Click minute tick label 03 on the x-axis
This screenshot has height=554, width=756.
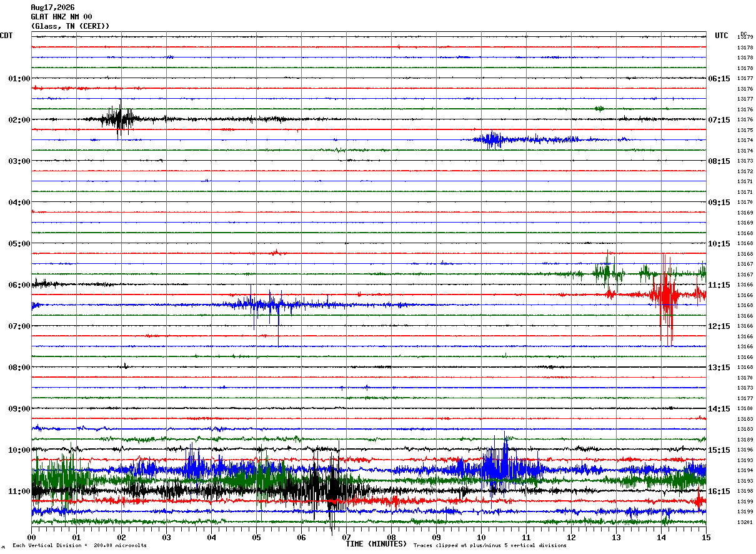click(x=166, y=537)
